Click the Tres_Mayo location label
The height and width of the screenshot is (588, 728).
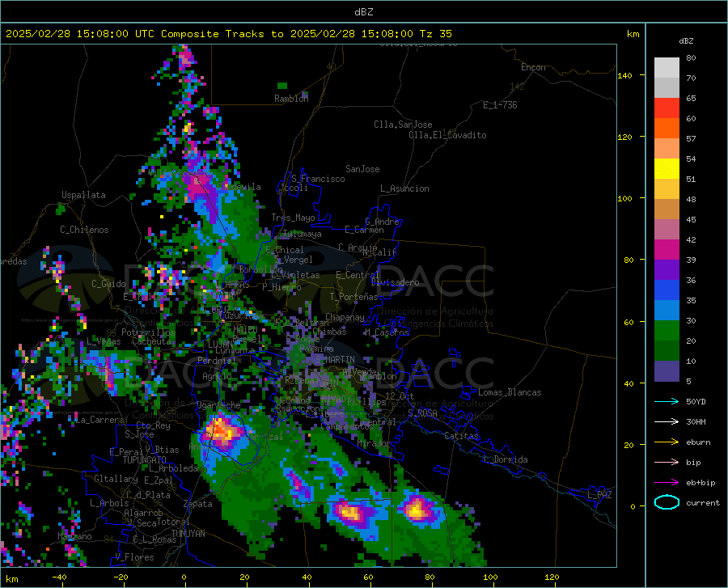click(x=293, y=218)
